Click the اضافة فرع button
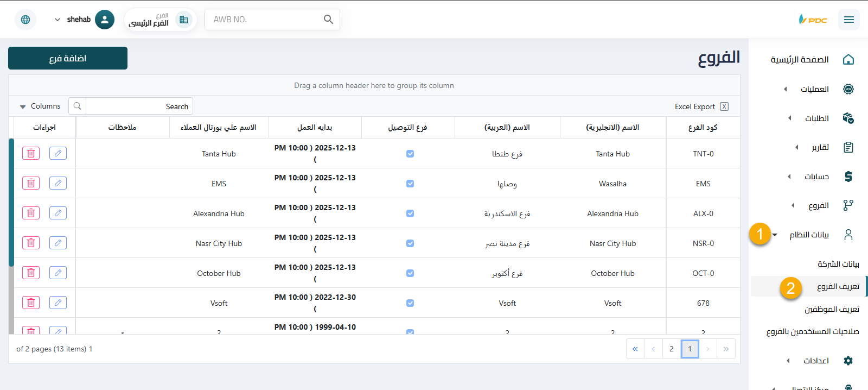The width and height of the screenshot is (868, 390). [x=68, y=58]
